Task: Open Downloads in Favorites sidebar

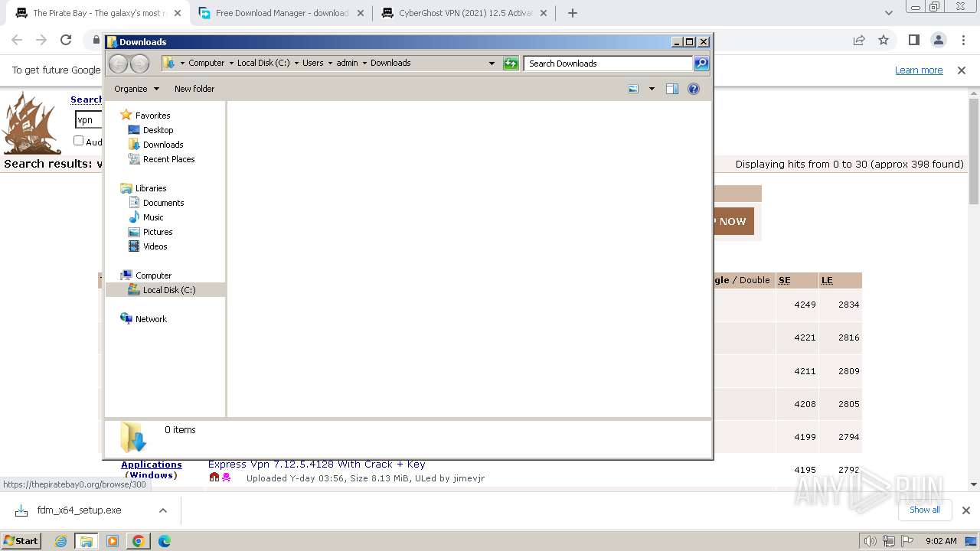Action: coord(163,145)
